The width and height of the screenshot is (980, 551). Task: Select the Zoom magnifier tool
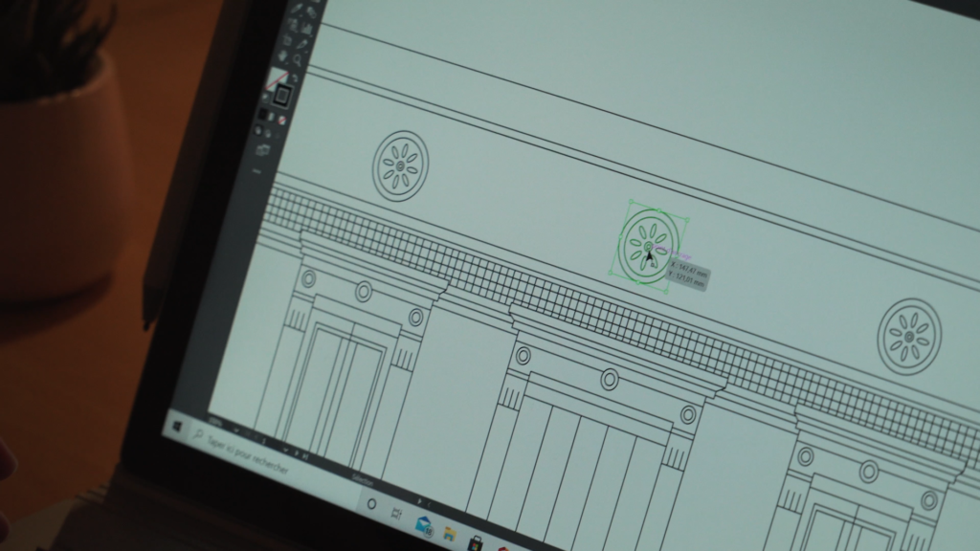pyautogui.click(x=298, y=60)
